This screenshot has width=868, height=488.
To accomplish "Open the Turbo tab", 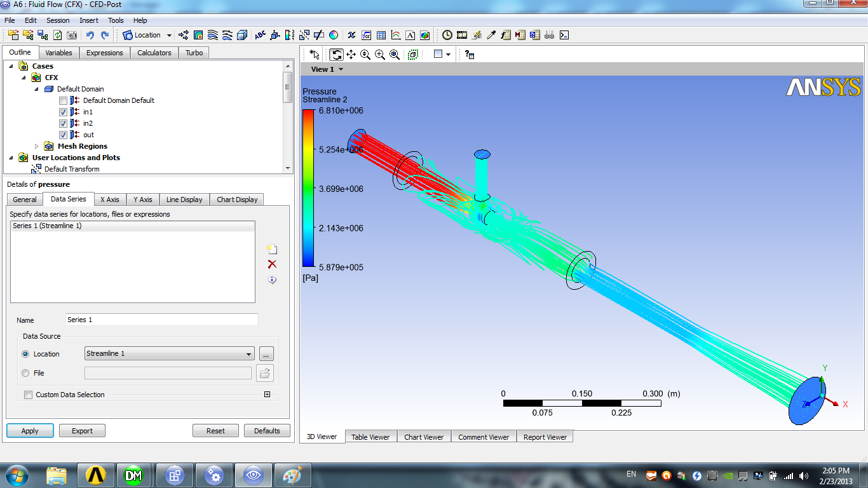I will (194, 53).
